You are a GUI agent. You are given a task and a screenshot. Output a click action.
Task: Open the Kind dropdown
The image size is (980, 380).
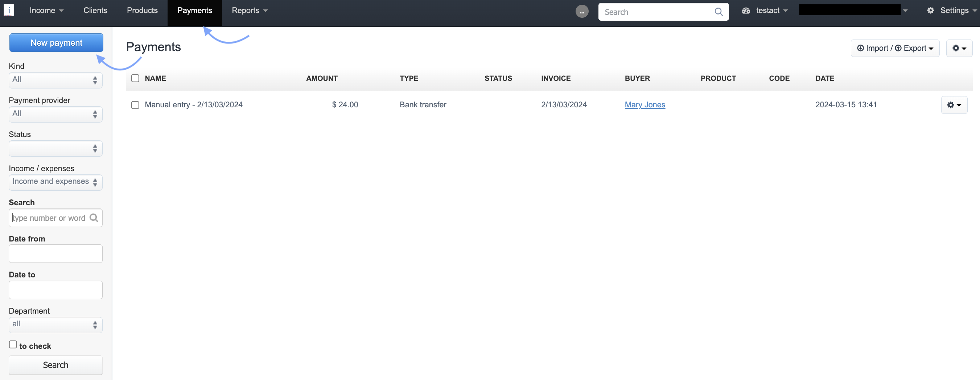tap(55, 80)
